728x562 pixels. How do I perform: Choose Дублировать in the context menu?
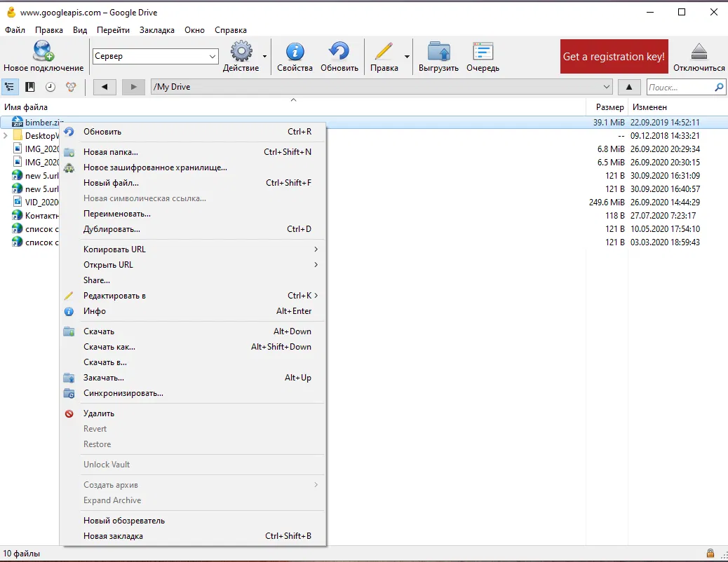[193, 229]
